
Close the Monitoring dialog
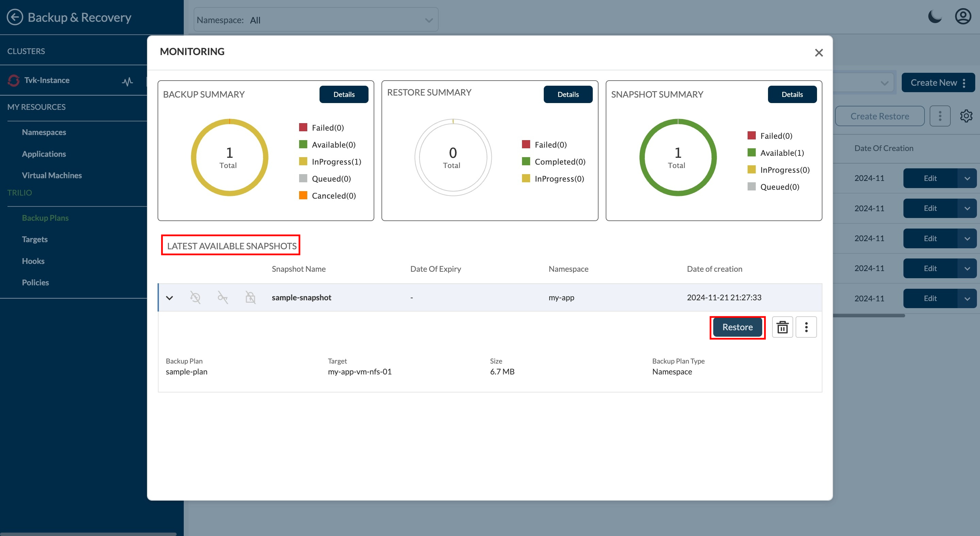(x=819, y=53)
